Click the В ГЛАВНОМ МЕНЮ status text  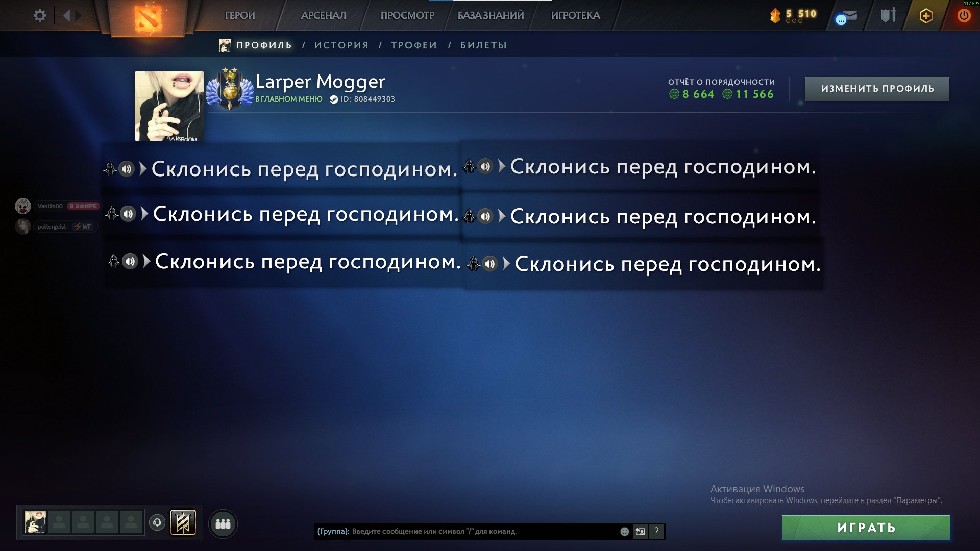(x=289, y=99)
